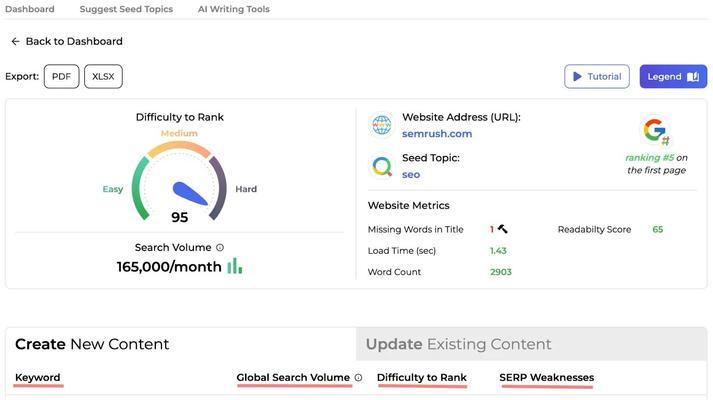Image resolution: width=713 pixels, height=400 pixels.
Task: Click the ranking #5 on first page text
Action: pyautogui.click(x=656, y=164)
